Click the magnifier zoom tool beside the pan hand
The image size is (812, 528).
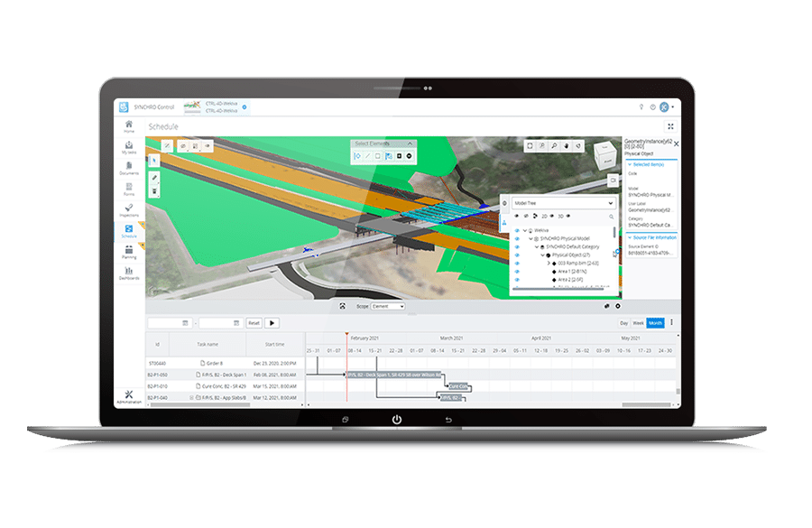tap(554, 146)
